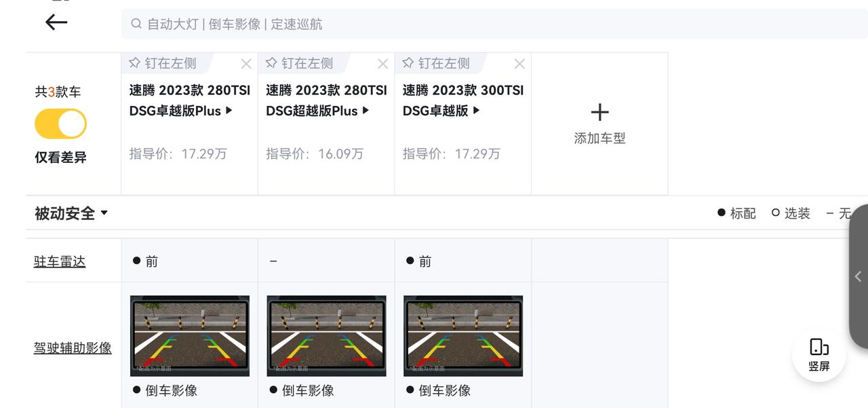This screenshot has width=868, height=408.
Task: Go back with the left arrow icon
Action: click(56, 22)
